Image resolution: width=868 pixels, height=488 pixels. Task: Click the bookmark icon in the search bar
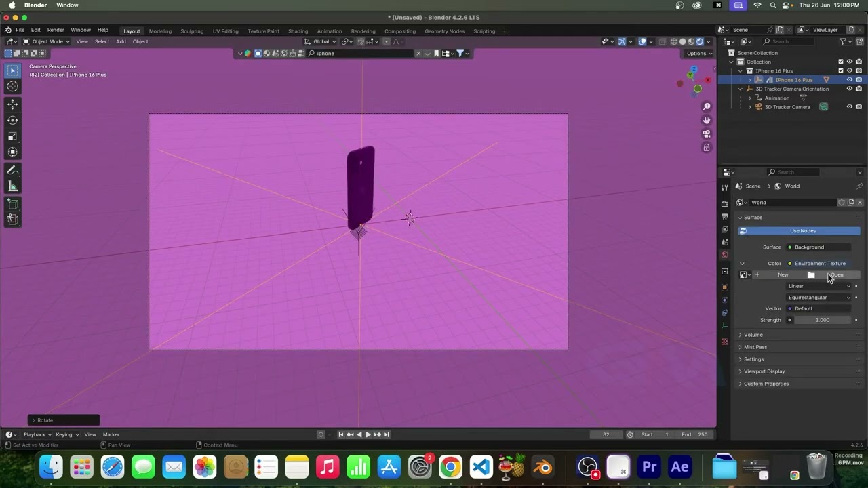pos(436,53)
